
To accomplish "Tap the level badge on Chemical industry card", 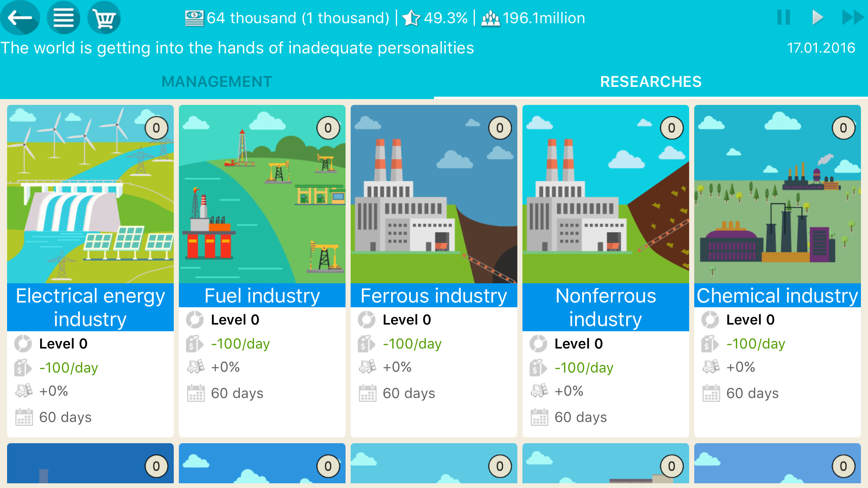I will pyautogui.click(x=843, y=128).
